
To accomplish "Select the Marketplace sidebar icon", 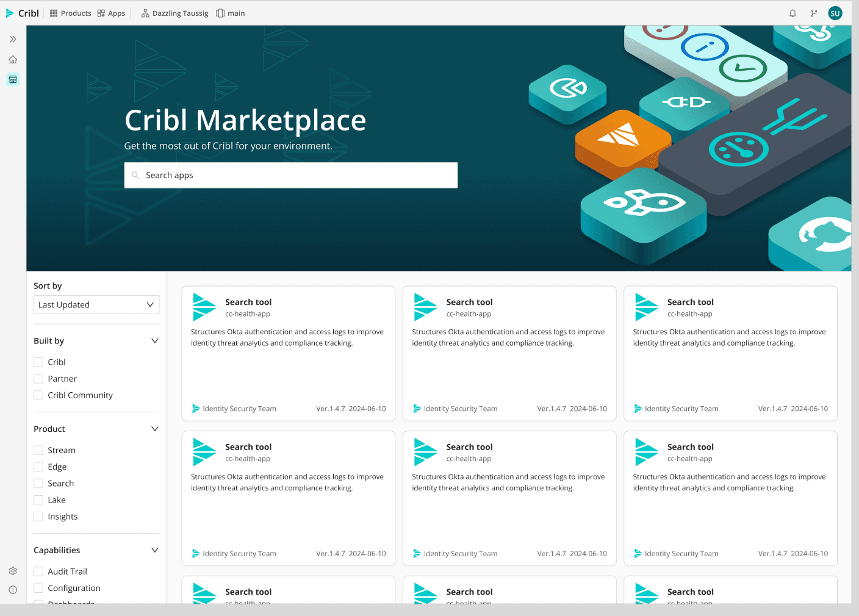I will 13,79.
